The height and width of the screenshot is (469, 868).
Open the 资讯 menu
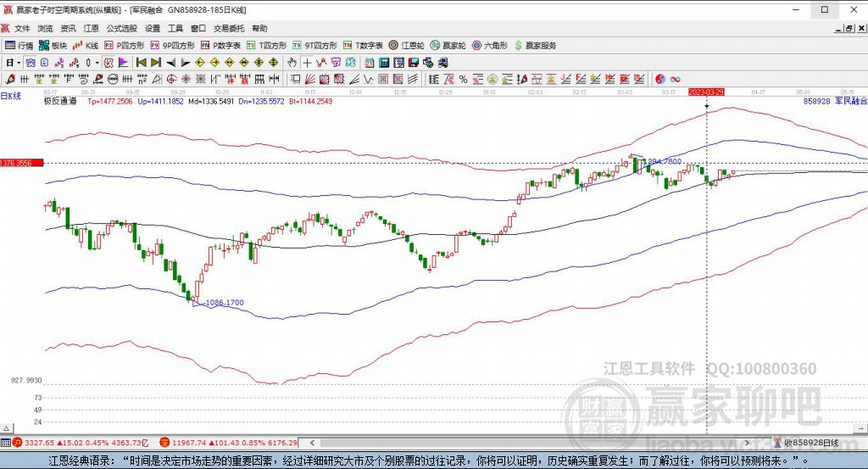[68, 28]
